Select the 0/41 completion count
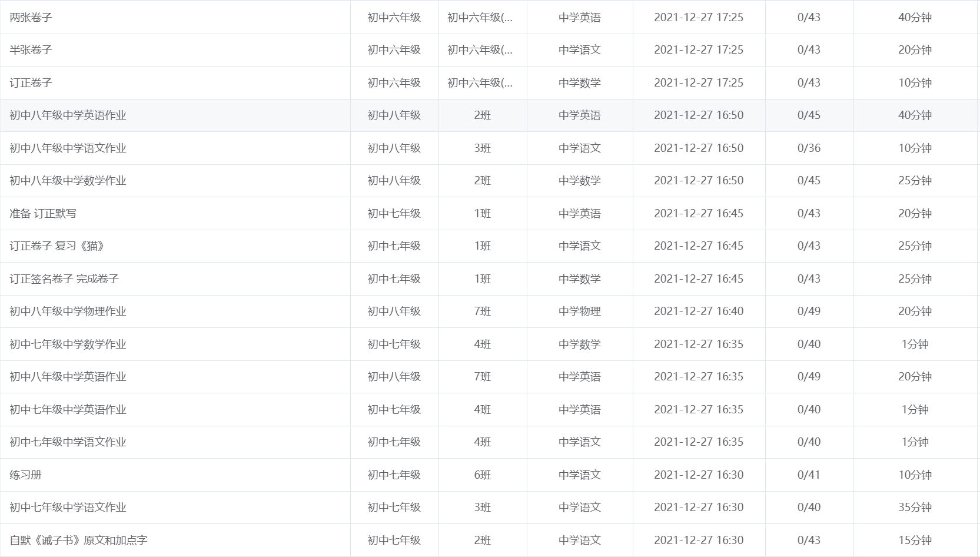980x557 pixels. [809, 475]
